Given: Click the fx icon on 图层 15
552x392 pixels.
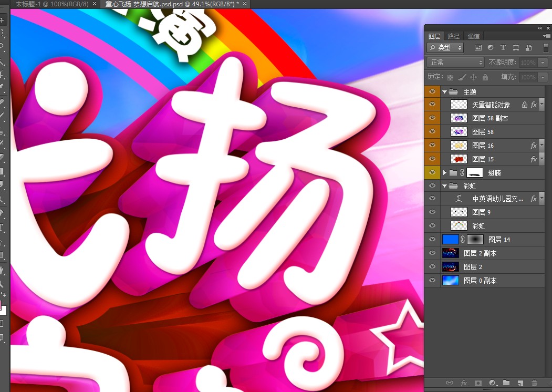Looking at the screenshot, I should click(534, 159).
